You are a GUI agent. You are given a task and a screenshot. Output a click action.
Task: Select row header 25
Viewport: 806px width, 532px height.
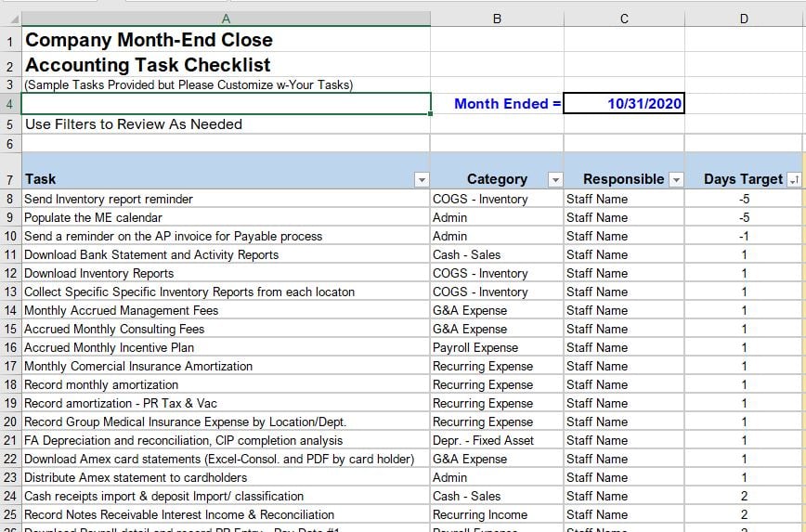coord(10,514)
